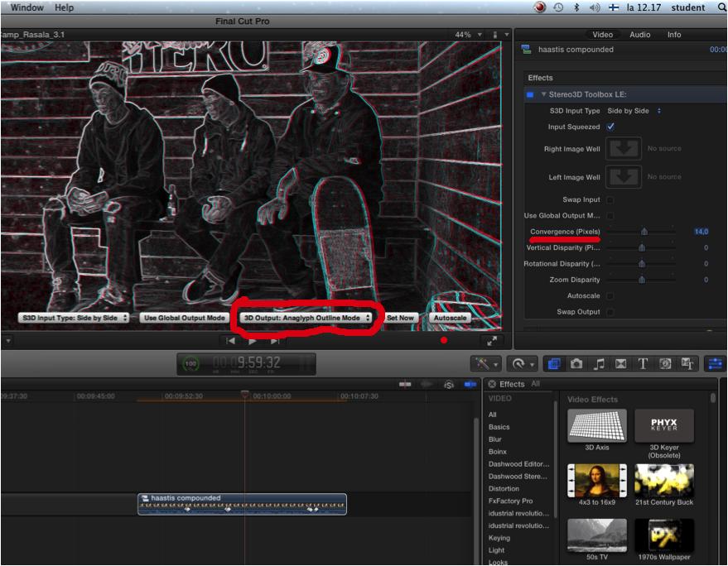Select Basics effects category
728x566 pixels.
[499, 427]
